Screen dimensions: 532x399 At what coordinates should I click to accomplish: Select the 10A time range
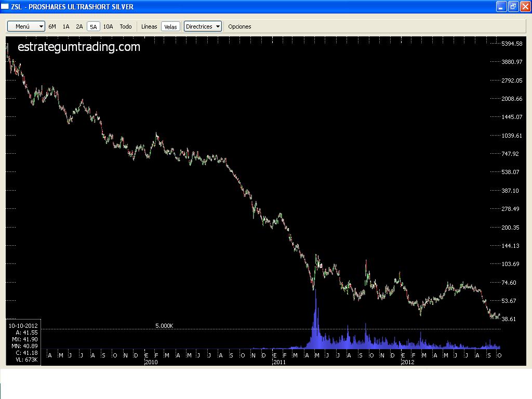108,26
